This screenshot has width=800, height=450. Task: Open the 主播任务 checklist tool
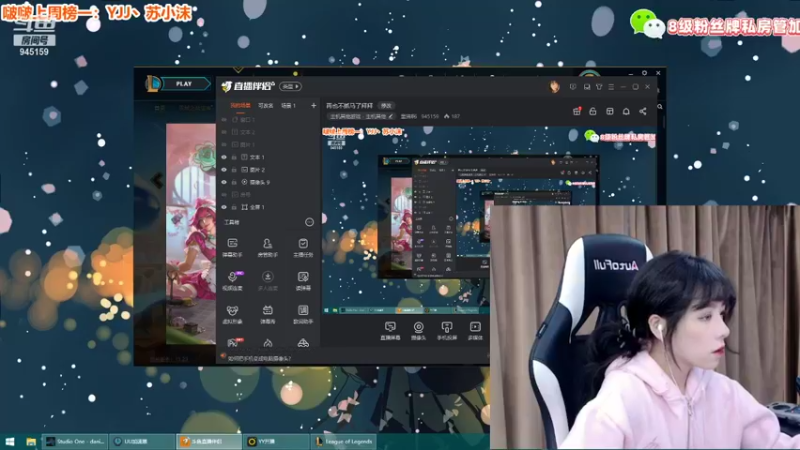pos(303,247)
